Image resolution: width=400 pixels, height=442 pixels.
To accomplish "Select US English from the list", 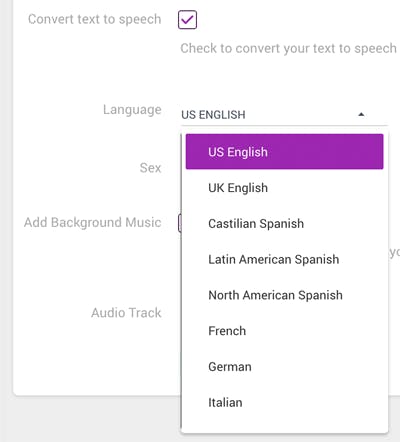I will pyautogui.click(x=284, y=152).
